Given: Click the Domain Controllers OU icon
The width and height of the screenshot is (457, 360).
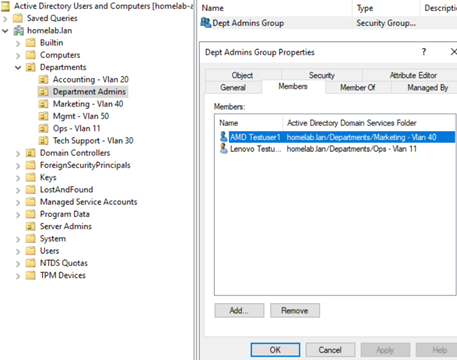Looking at the screenshot, I should (x=31, y=153).
